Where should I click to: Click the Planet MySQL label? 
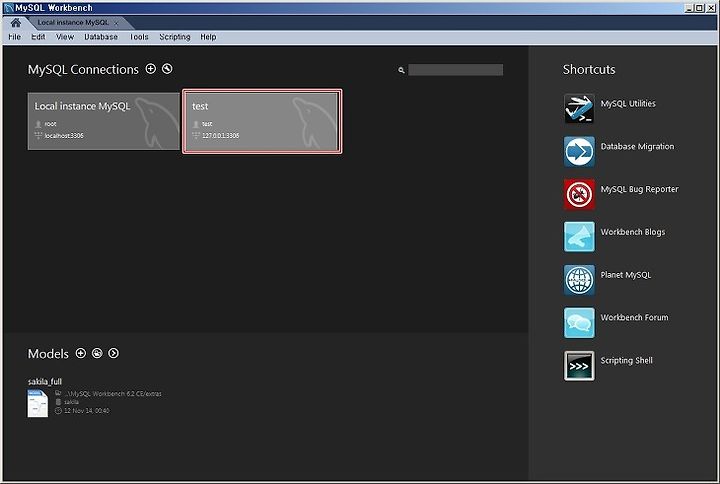[x=625, y=275]
